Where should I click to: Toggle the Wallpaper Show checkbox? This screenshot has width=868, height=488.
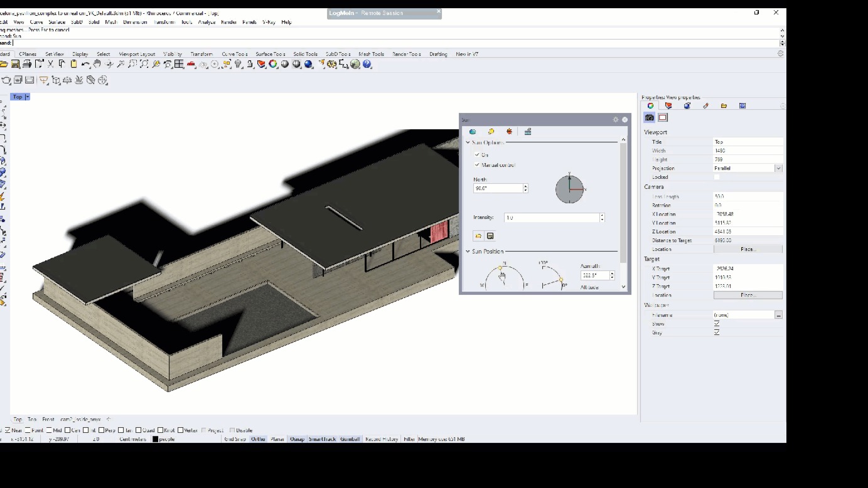pos(717,324)
